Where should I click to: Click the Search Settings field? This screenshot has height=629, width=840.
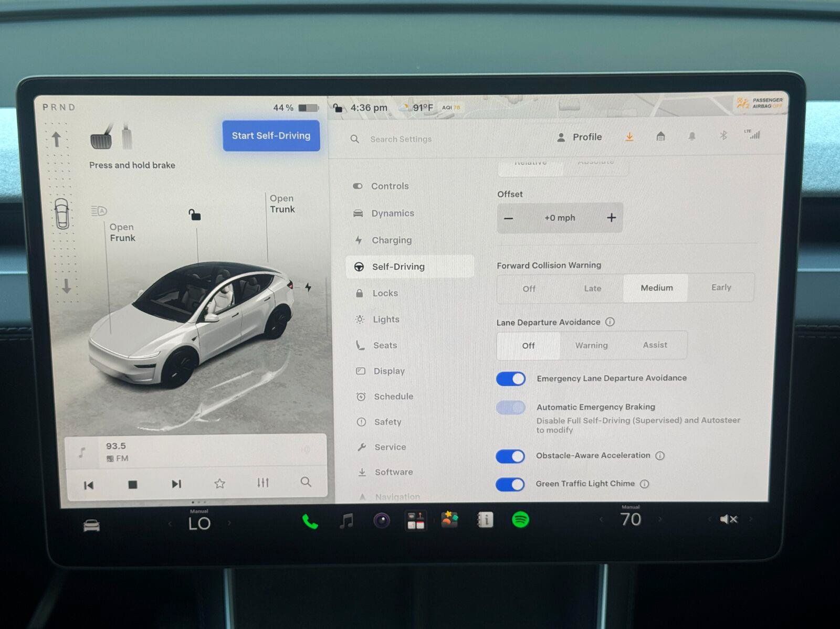(x=401, y=139)
